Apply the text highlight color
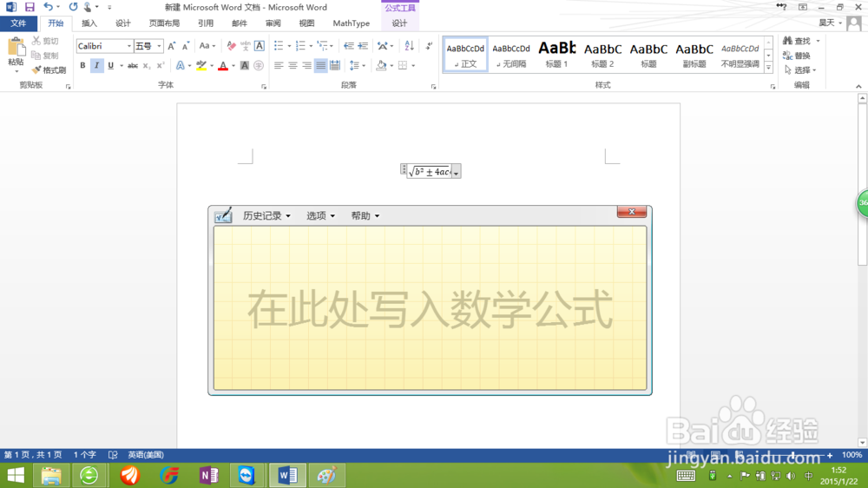The height and width of the screenshot is (488, 868). [x=201, y=65]
